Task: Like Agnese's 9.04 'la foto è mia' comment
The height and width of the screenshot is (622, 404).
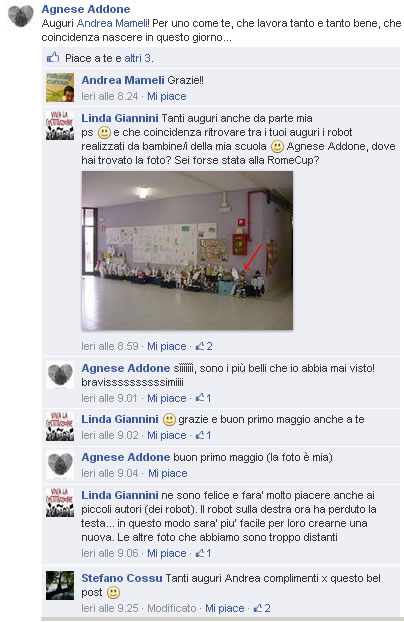Action: 167,473
